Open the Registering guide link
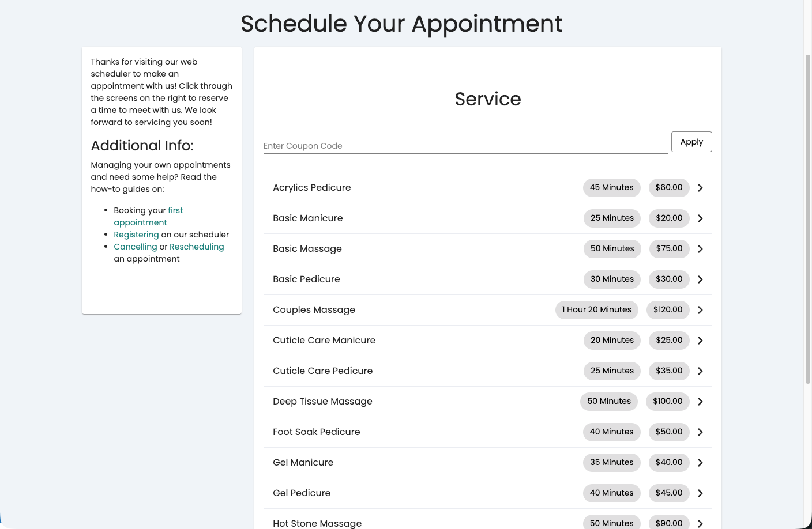This screenshot has height=529, width=812. [136, 235]
